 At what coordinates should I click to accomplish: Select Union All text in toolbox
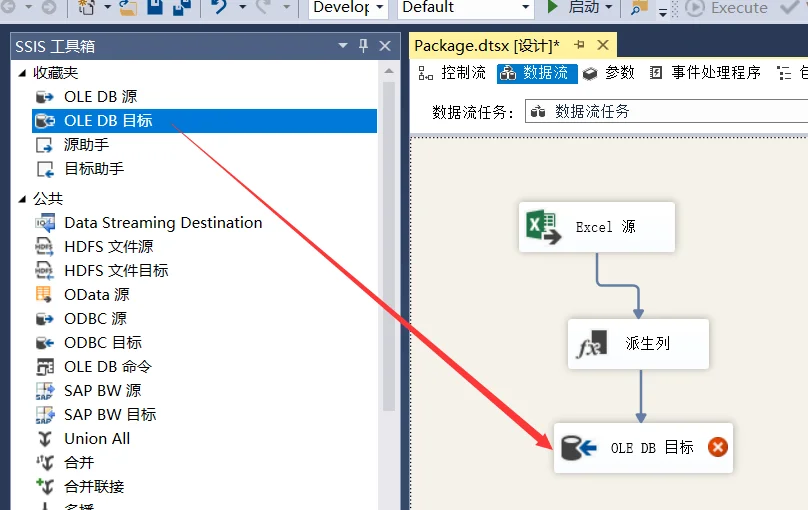(97, 439)
